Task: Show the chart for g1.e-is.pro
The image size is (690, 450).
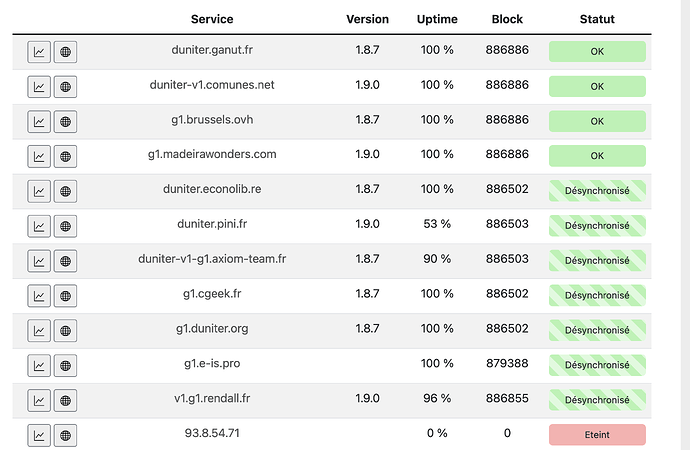Action: coord(39,365)
